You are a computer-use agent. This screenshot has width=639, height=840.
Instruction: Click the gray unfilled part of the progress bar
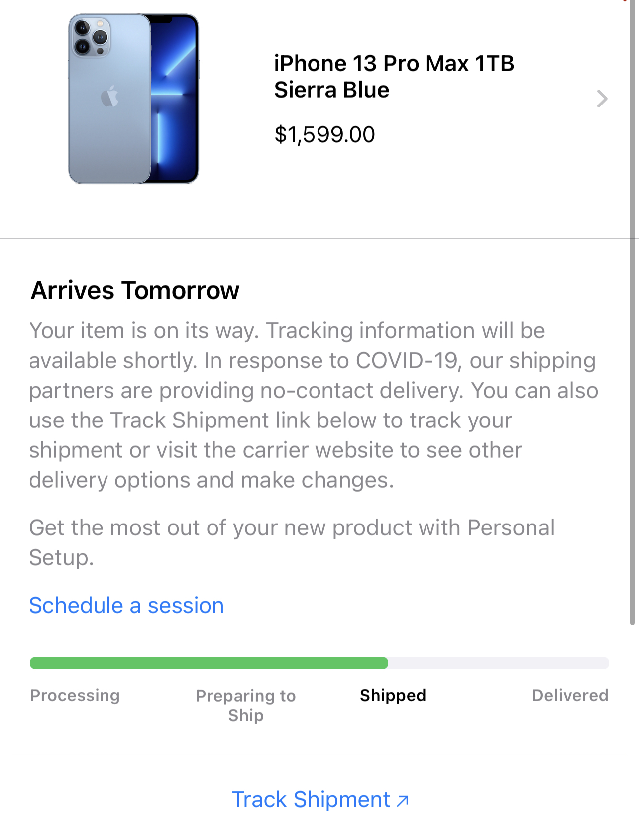click(x=498, y=663)
